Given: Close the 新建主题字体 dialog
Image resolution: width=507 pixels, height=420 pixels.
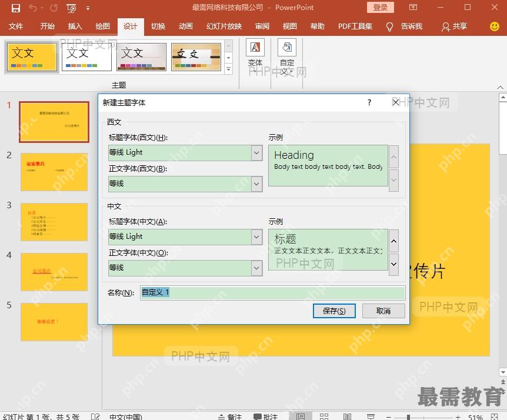Looking at the screenshot, I should point(395,102).
